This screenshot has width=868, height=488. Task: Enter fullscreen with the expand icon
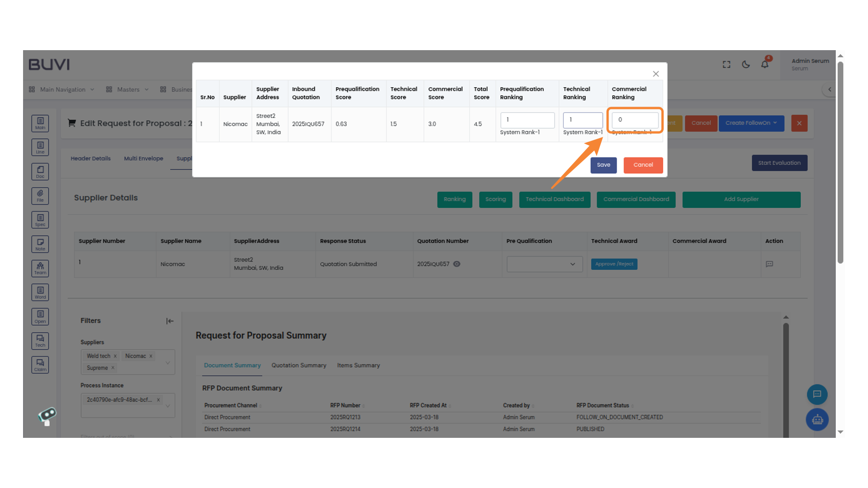click(726, 65)
